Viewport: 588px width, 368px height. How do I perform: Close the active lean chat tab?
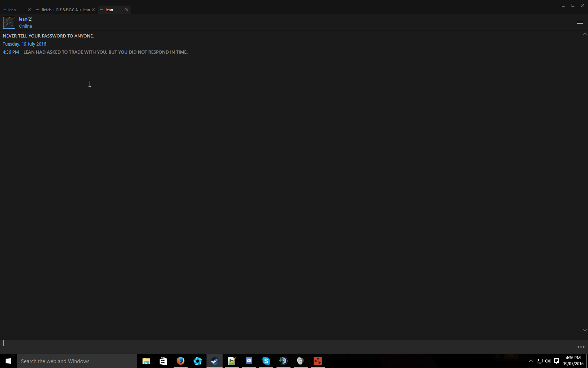127,10
